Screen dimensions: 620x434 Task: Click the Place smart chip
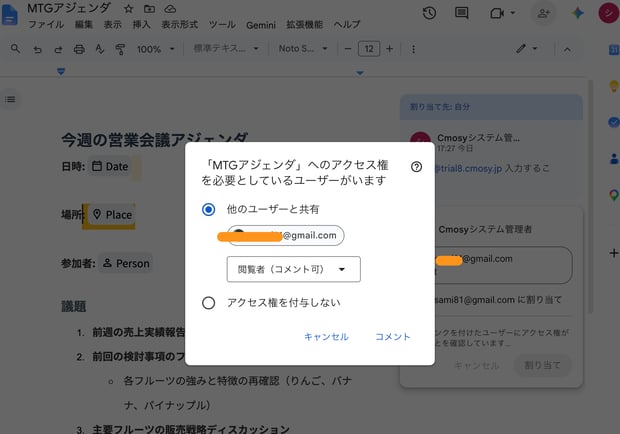pyautogui.click(x=112, y=215)
